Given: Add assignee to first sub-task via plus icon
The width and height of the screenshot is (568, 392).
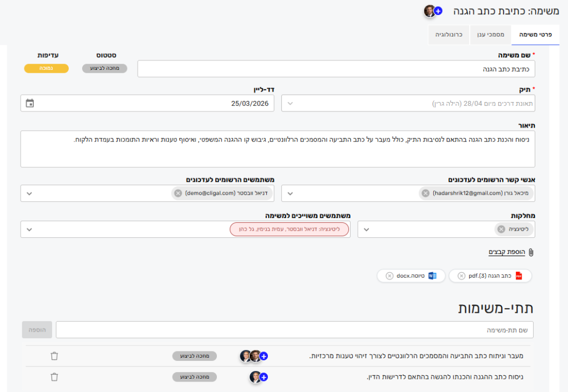Looking at the screenshot, I should tap(263, 356).
